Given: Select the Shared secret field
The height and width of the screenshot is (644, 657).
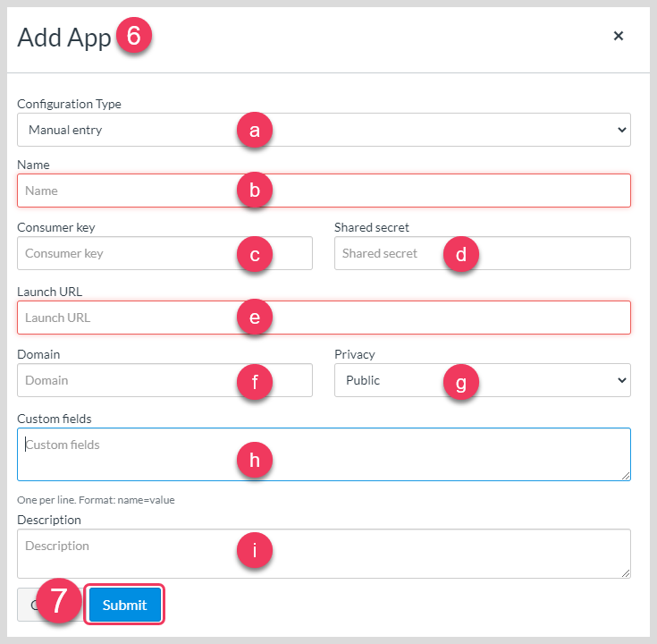Looking at the screenshot, I should (483, 253).
